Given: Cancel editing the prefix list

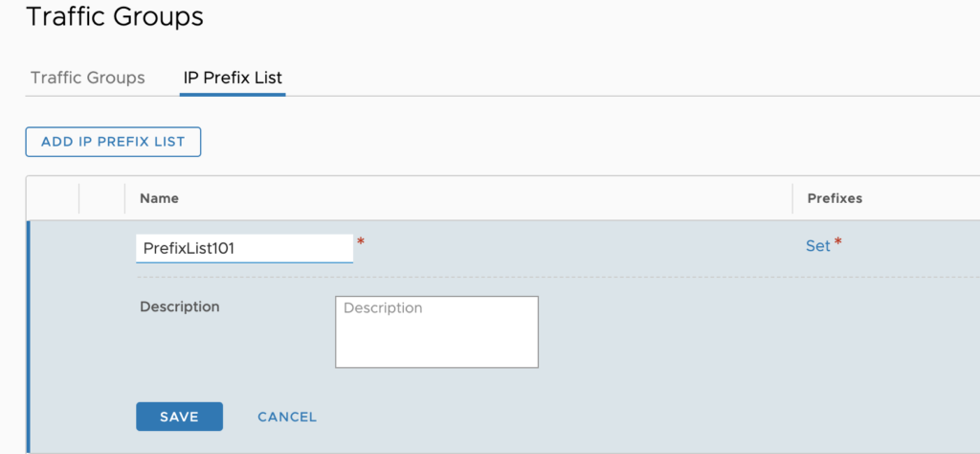Looking at the screenshot, I should (287, 417).
